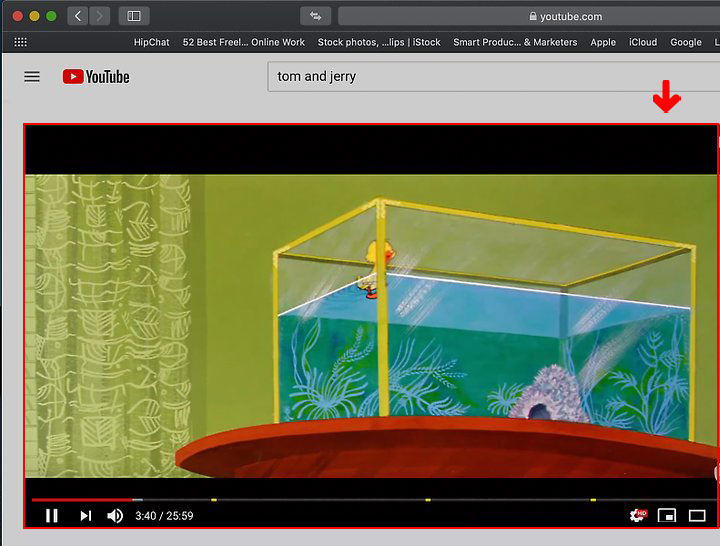Open the 52 Best Freel... Online Work bookmark

click(x=244, y=42)
